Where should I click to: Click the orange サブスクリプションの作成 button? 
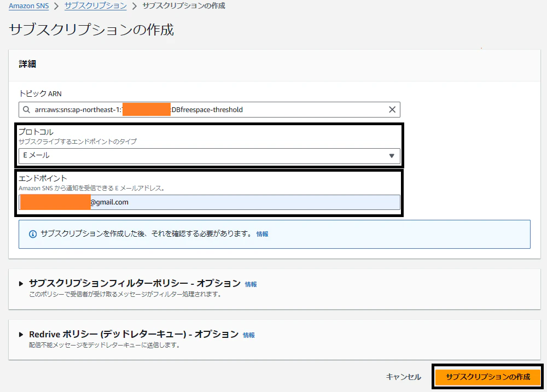pyautogui.click(x=488, y=377)
